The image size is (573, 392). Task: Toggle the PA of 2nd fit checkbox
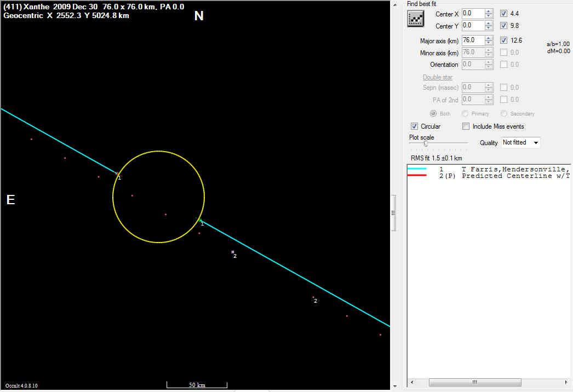point(503,100)
